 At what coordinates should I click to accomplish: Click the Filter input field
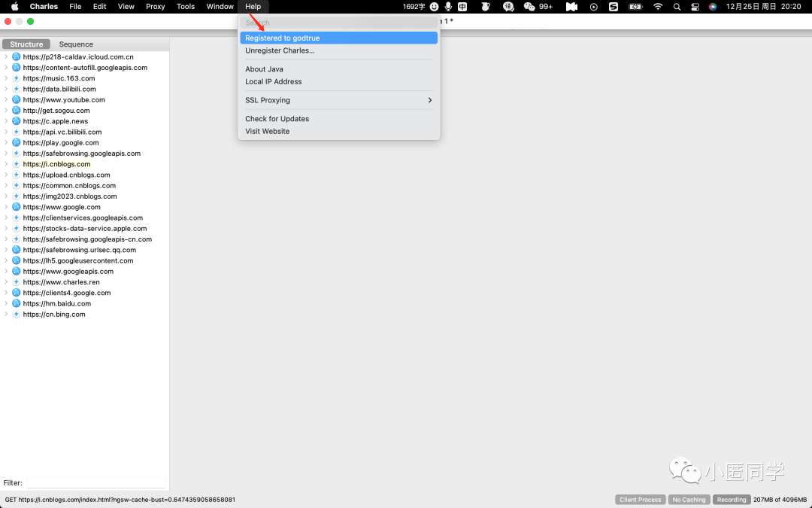pyautogui.click(x=95, y=482)
